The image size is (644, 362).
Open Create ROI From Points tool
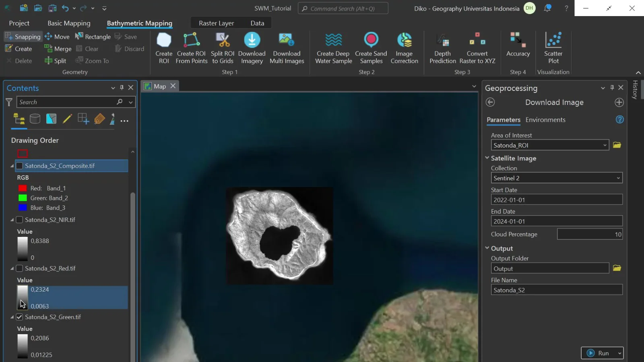[192, 48]
